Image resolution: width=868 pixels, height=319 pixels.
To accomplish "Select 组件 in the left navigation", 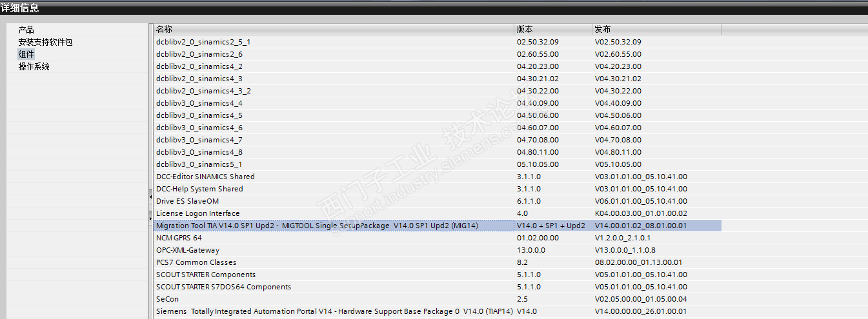I will [26, 54].
